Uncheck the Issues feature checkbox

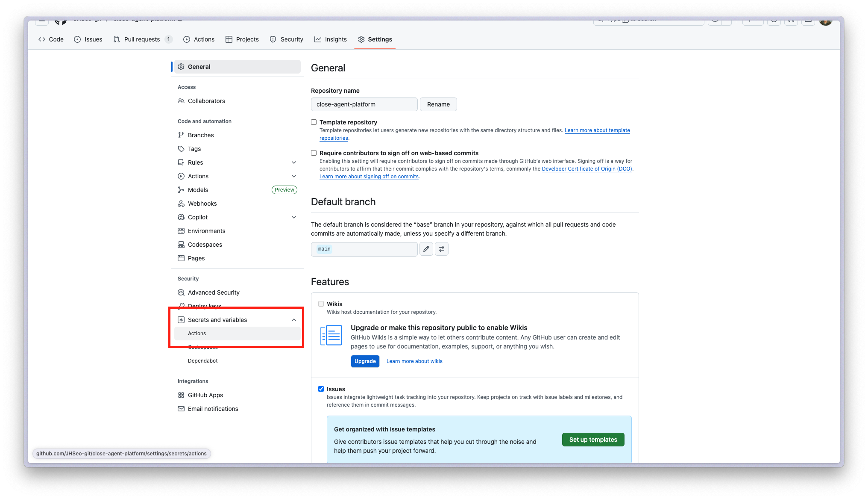click(321, 389)
